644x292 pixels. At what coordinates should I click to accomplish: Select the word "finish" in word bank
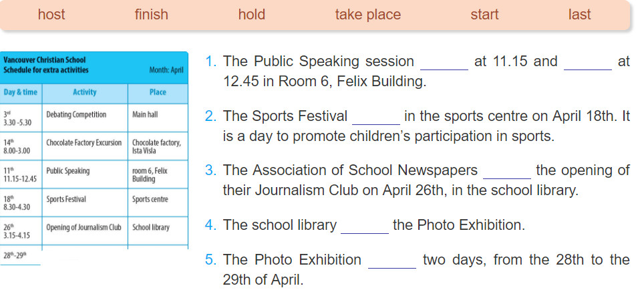click(151, 15)
